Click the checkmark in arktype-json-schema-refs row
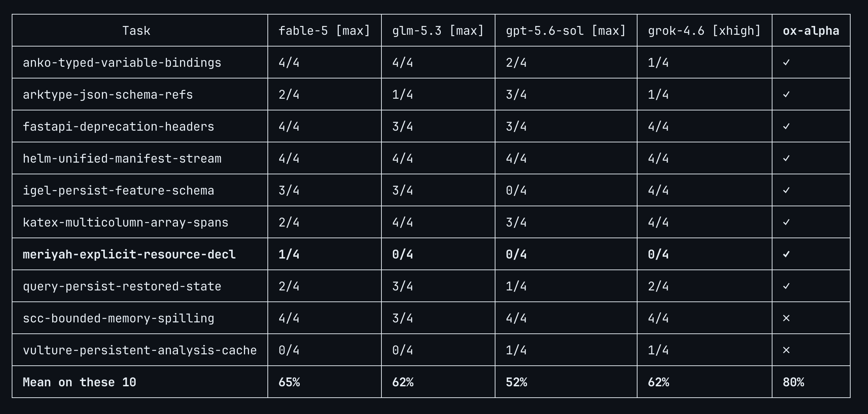 point(786,94)
